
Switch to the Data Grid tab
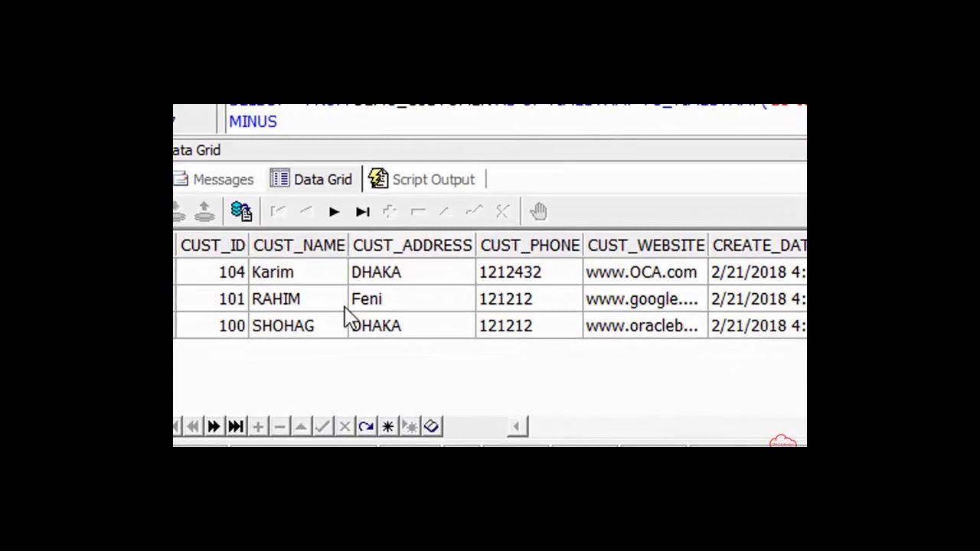point(311,179)
